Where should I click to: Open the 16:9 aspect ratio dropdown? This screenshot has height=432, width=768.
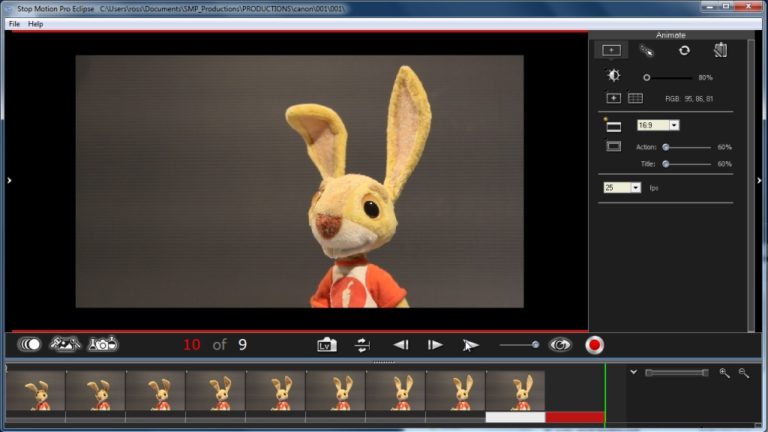point(658,125)
